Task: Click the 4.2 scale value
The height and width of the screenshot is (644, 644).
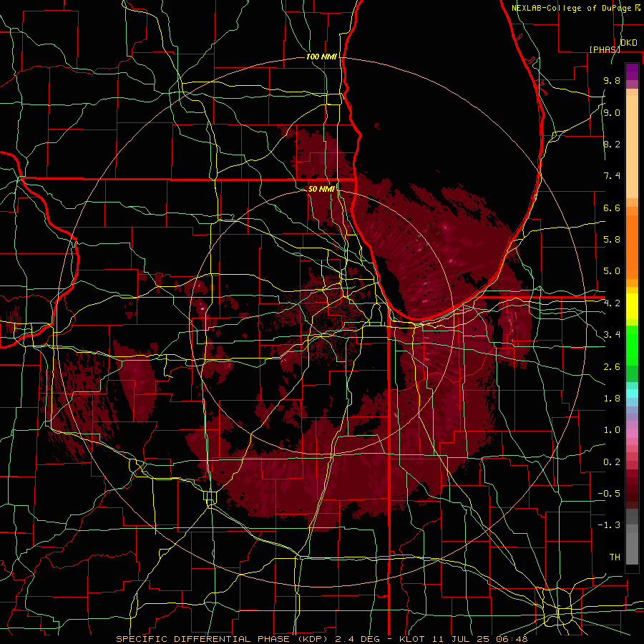Action: [612, 303]
